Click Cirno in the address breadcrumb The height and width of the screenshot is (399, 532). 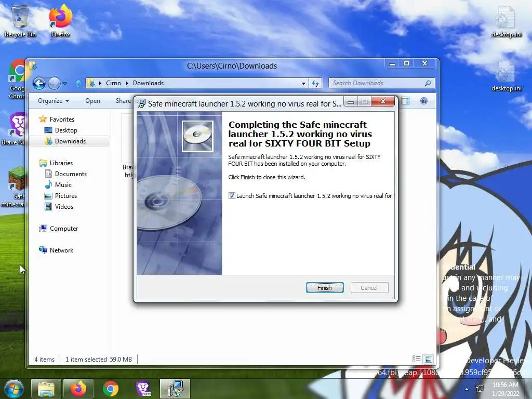coord(113,83)
